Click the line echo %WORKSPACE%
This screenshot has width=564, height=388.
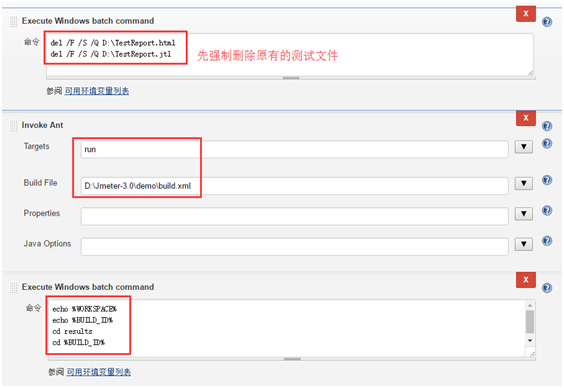pos(85,309)
